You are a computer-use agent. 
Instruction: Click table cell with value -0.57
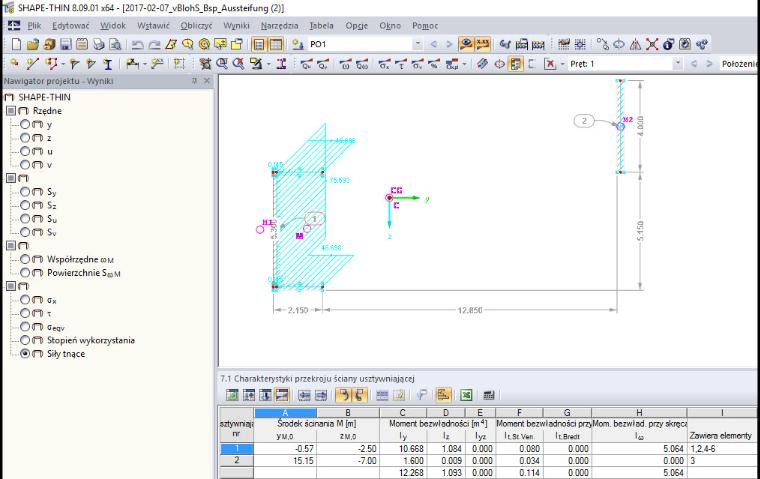[x=285, y=448]
